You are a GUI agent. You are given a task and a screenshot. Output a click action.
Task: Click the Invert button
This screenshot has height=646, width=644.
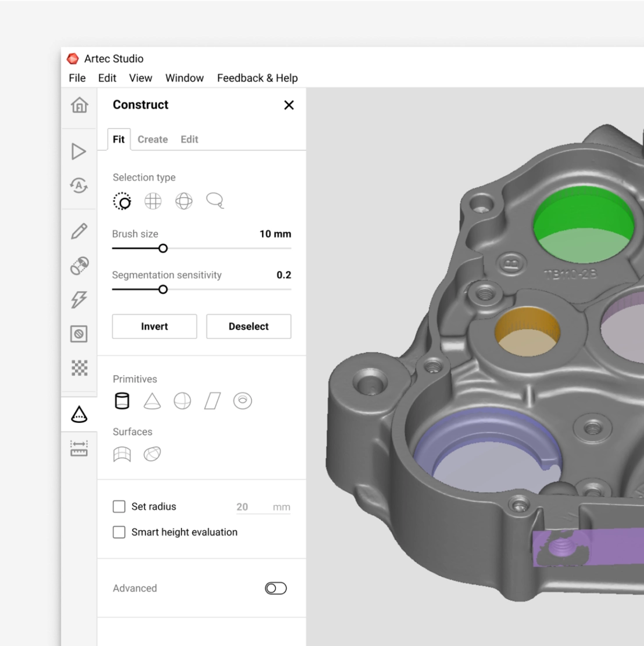(155, 327)
